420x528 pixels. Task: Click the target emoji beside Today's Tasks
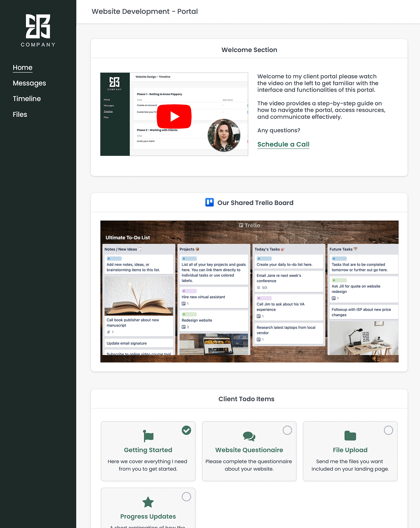click(x=282, y=249)
